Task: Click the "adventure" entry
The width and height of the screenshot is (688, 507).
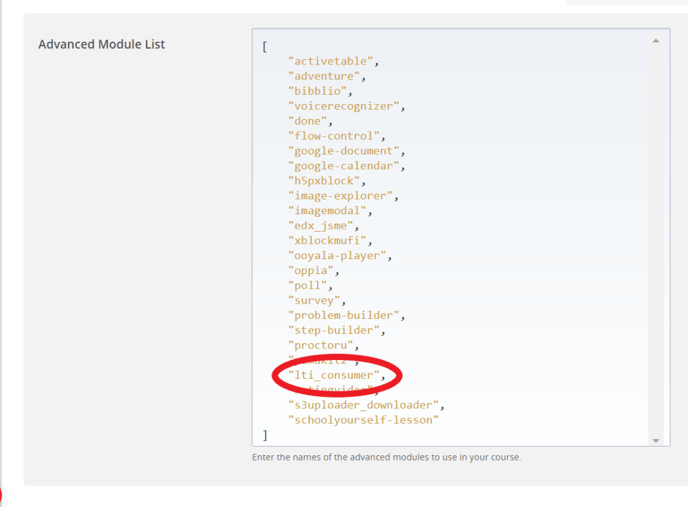Action: click(x=324, y=76)
